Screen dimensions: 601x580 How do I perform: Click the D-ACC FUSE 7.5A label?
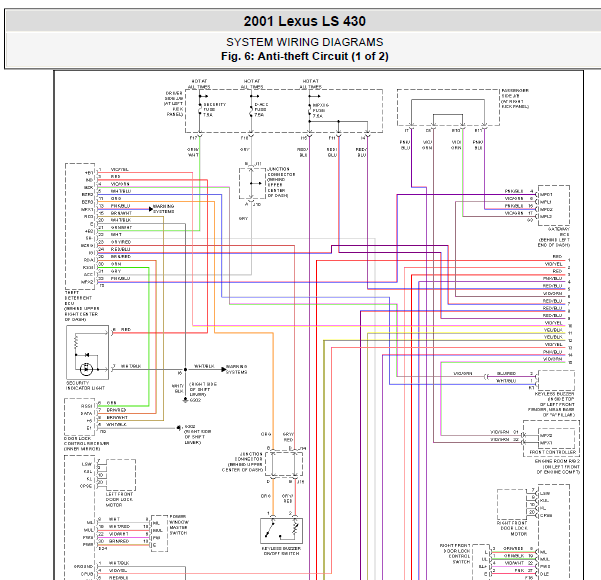click(261, 109)
